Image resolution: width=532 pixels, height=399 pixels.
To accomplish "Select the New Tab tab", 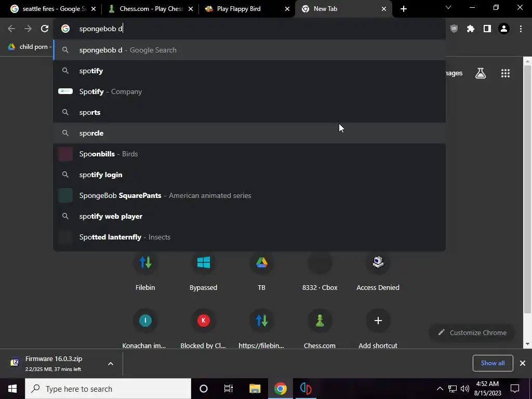I will (x=339, y=9).
